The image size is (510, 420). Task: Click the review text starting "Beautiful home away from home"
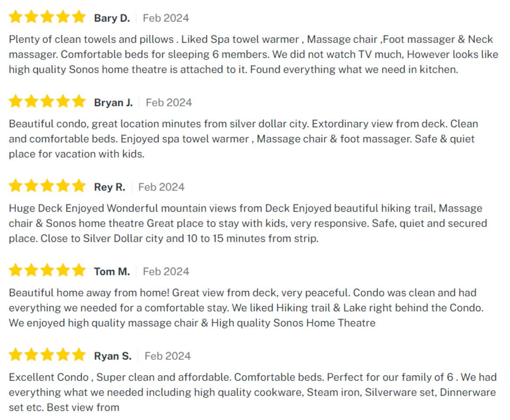246,308
